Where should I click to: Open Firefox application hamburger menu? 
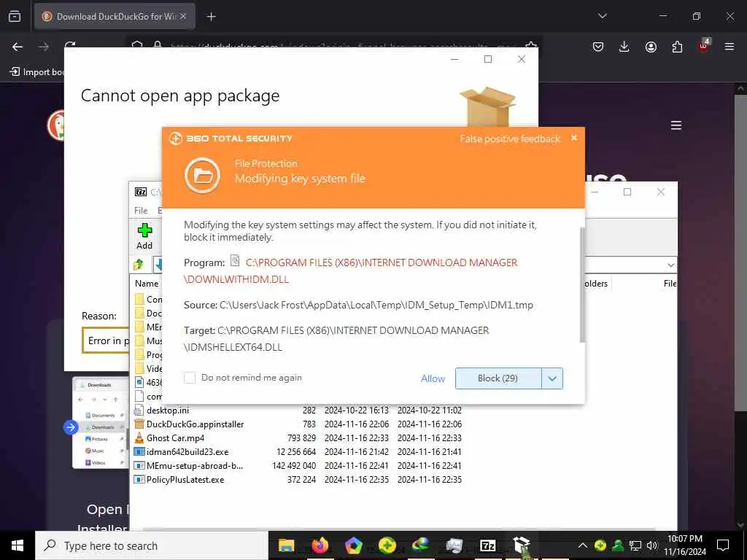point(729,47)
